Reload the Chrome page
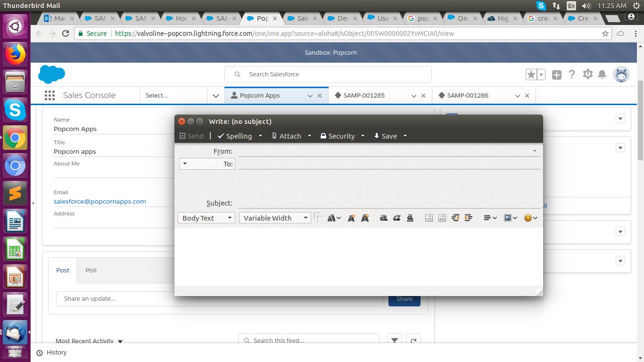Image resolution: width=644 pixels, height=362 pixels. 66,33
